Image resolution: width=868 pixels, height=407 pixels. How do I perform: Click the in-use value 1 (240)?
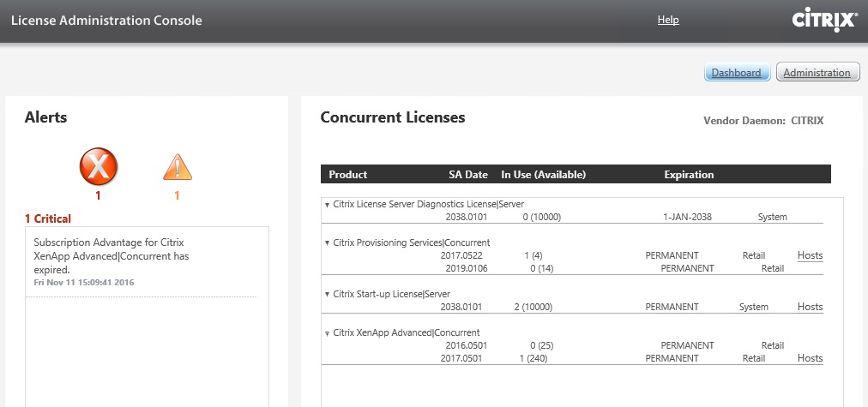[x=533, y=358]
